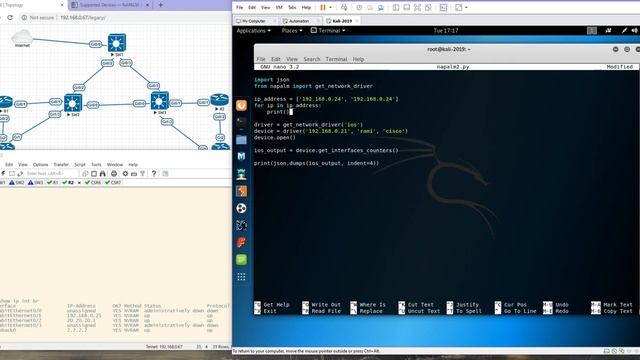
Task: Open terminal window Search menu
Action: click(x=312, y=59)
